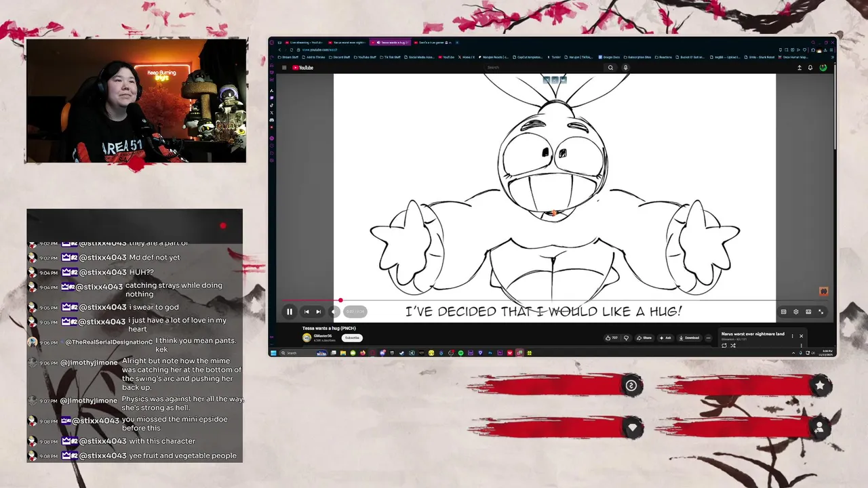
Task: Share the Tessa wants a hug video
Action: [x=644, y=338]
